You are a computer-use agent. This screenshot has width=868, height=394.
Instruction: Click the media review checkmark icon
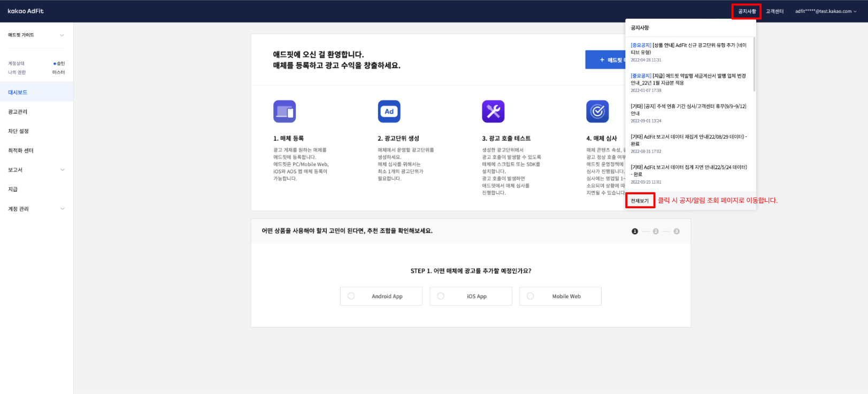click(x=597, y=111)
